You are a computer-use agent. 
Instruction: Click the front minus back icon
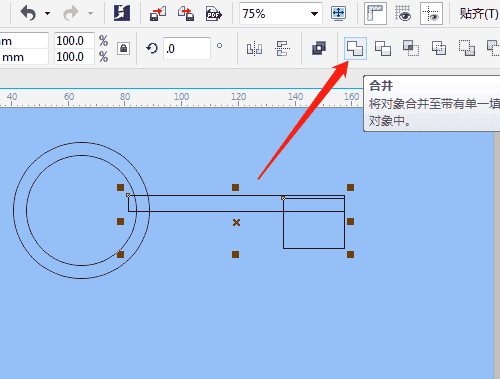(x=467, y=49)
